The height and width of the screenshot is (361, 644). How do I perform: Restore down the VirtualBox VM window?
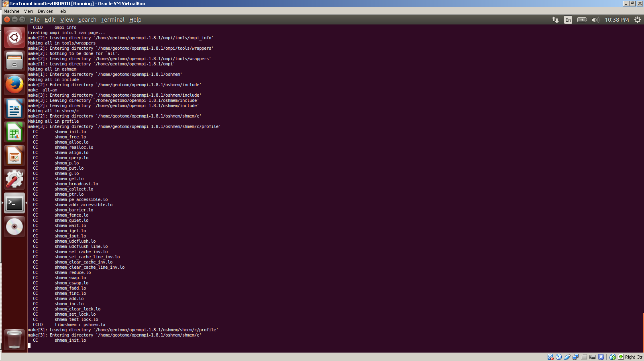coord(633,4)
